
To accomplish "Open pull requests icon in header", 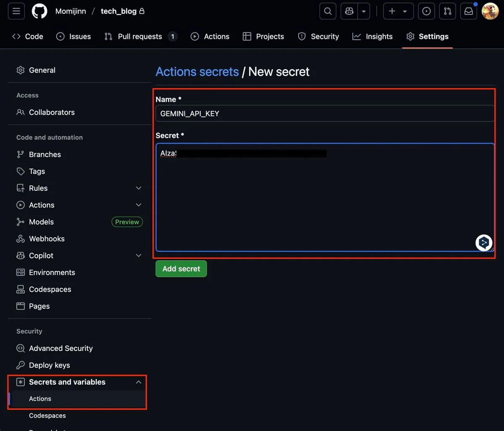I will point(447,11).
